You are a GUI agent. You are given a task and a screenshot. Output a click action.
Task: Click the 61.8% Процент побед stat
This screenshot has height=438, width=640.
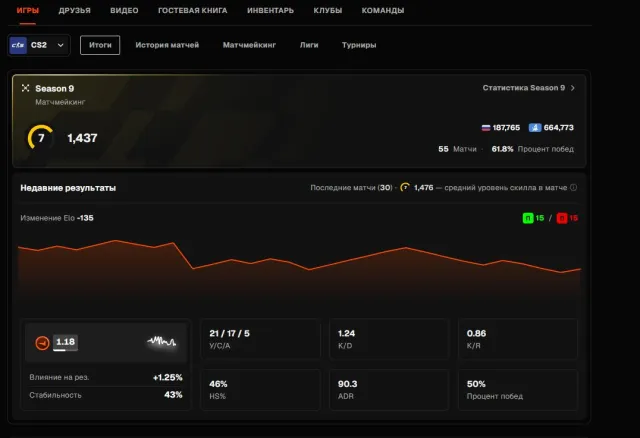click(x=533, y=149)
